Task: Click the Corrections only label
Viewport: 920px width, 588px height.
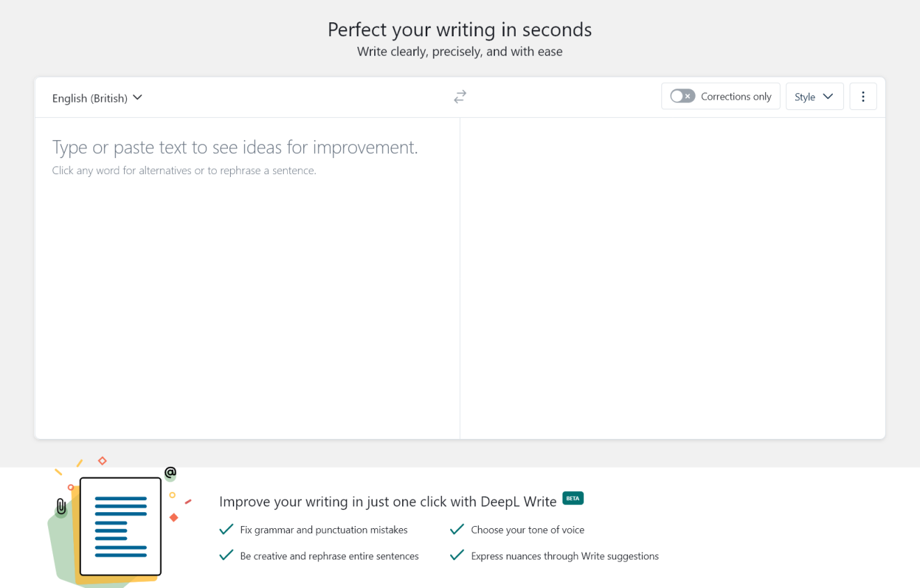Action: click(x=736, y=97)
